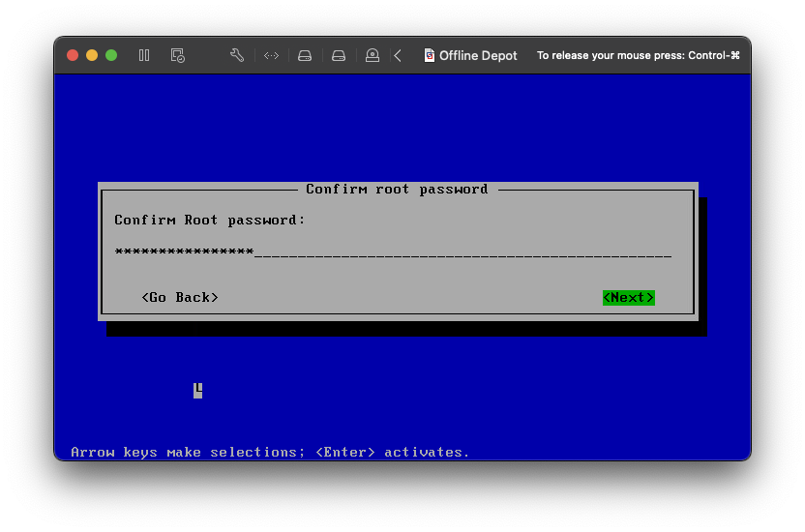Image resolution: width=805 pixels, height=532 pixels.
Task: Click hard disk icon beside network adapter
Action: pyautogui.click(x=305, y=55)
